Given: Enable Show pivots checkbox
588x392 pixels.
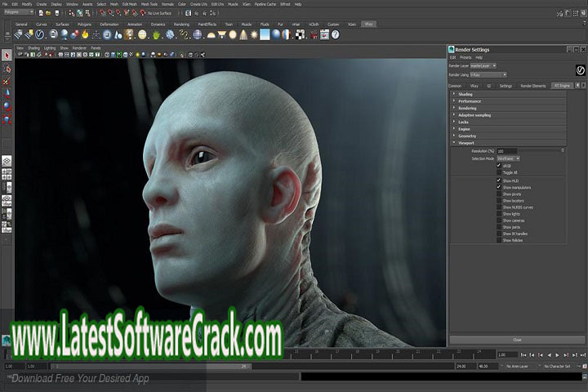Looking at the screenshot, I should click(499, 194).
